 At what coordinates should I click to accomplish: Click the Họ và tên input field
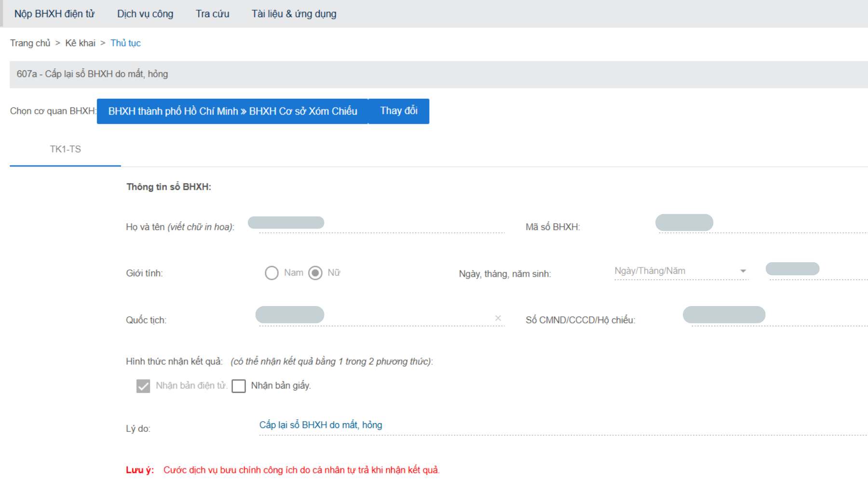(x=381, y=225)
